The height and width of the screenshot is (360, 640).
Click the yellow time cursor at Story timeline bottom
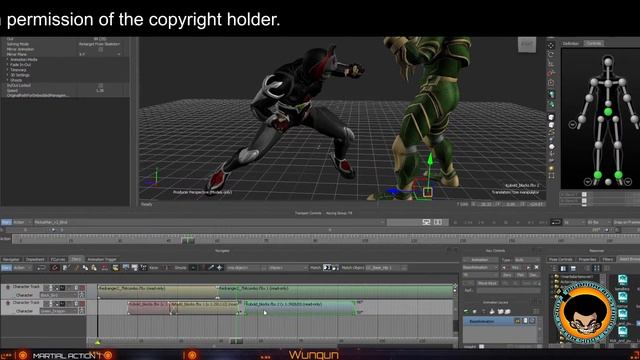pos(98,342)
